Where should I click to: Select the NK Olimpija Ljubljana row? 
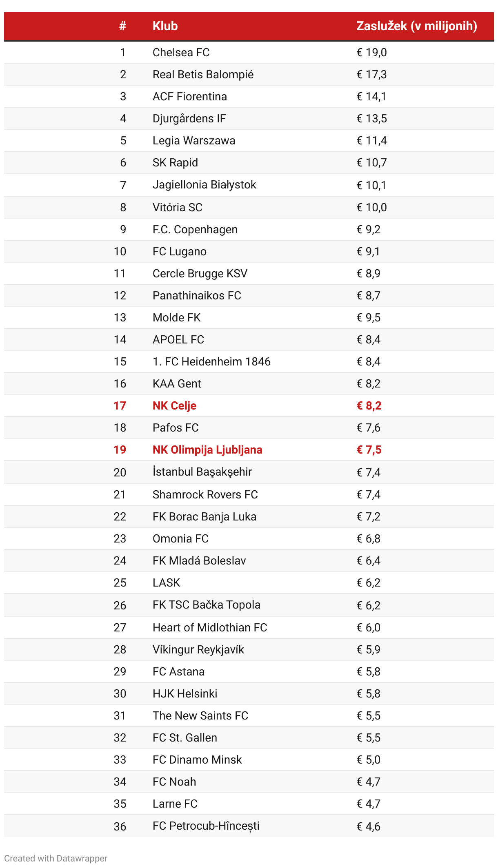pyautogui.click(x=249, y=449)
